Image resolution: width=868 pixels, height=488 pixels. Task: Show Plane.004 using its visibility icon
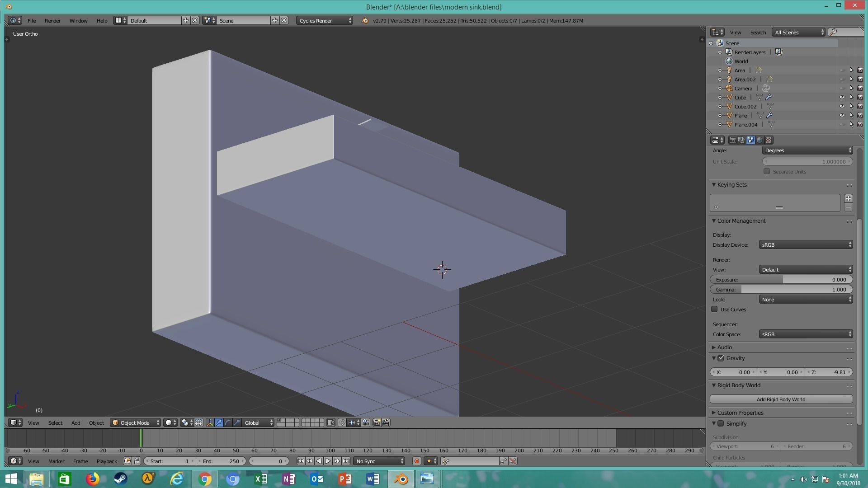coord(842,124)
